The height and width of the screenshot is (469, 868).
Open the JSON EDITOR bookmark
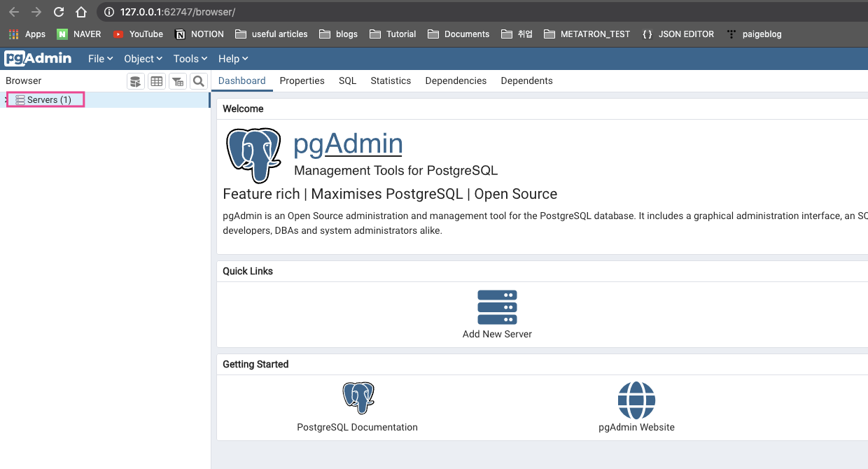pos(678,34)
